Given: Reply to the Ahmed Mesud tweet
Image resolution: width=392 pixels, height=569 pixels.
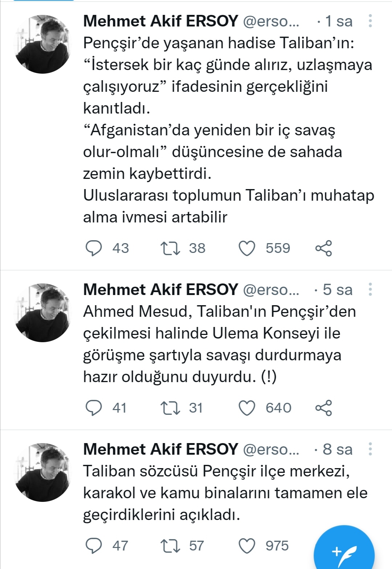Looking at the screenshot, I should click(94, 408).
